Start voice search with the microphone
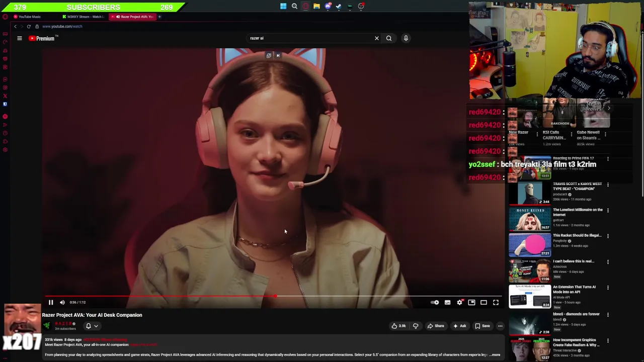Image resolution: width=644 pixels, height=362 pixels. [x=406, y=38]
